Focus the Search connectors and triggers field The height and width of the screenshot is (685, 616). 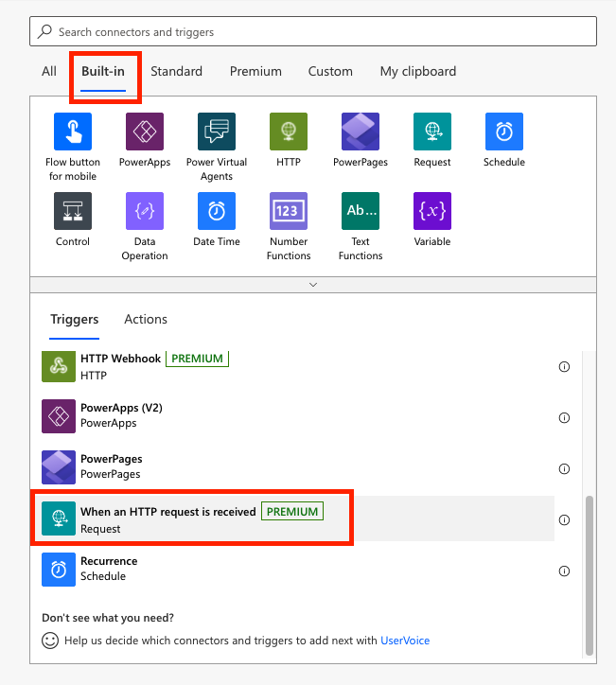(313, 31)
